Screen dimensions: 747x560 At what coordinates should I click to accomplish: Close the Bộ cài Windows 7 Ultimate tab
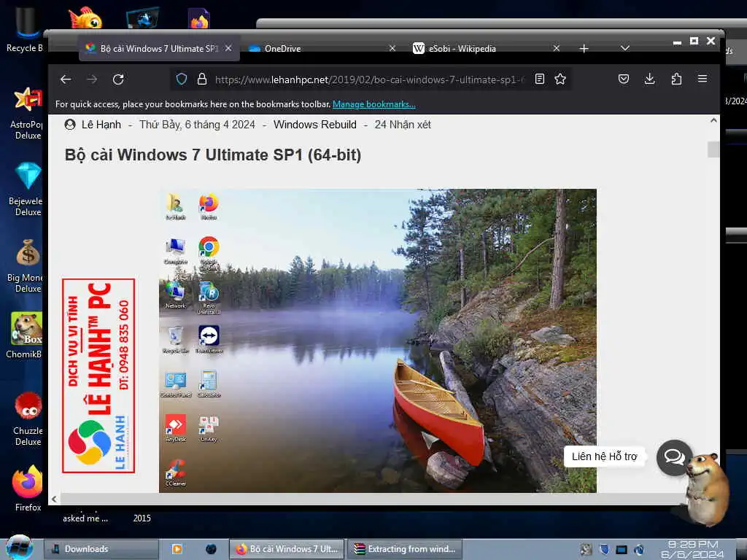tap(228, 49)
